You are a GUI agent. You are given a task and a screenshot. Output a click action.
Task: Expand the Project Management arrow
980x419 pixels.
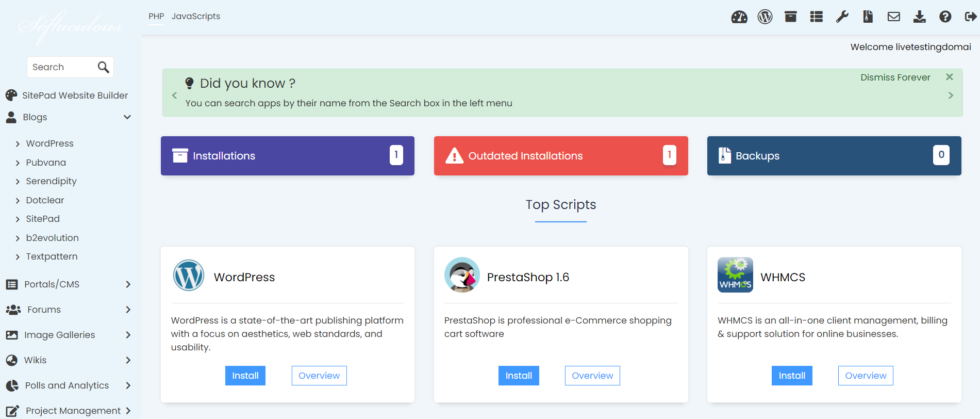pyautogui.click(x=128, y=411)
